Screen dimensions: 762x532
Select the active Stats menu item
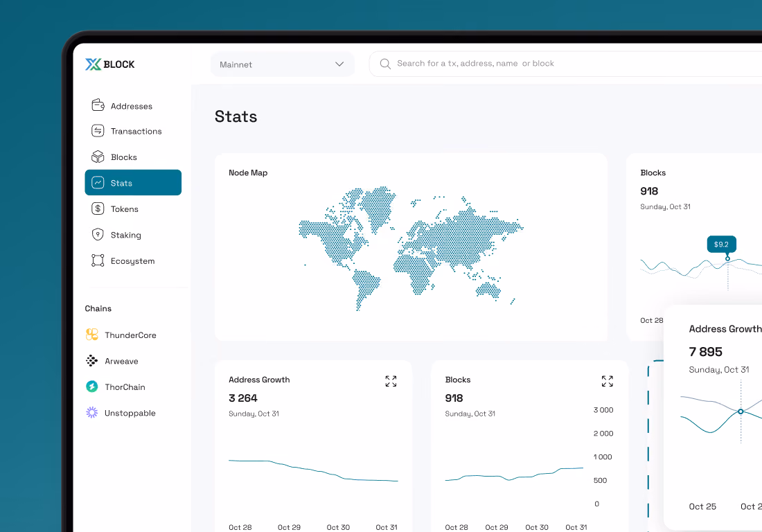click(133, 183)
